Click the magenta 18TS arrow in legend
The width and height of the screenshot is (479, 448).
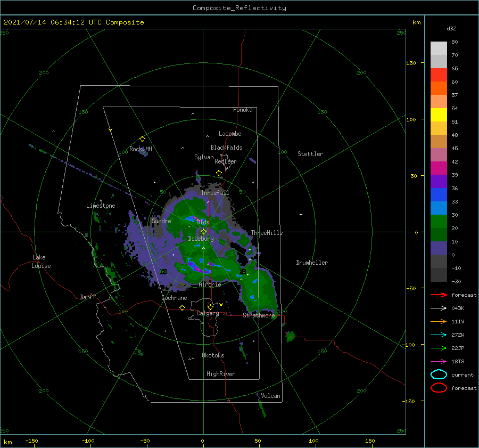(x=439, y=362)
